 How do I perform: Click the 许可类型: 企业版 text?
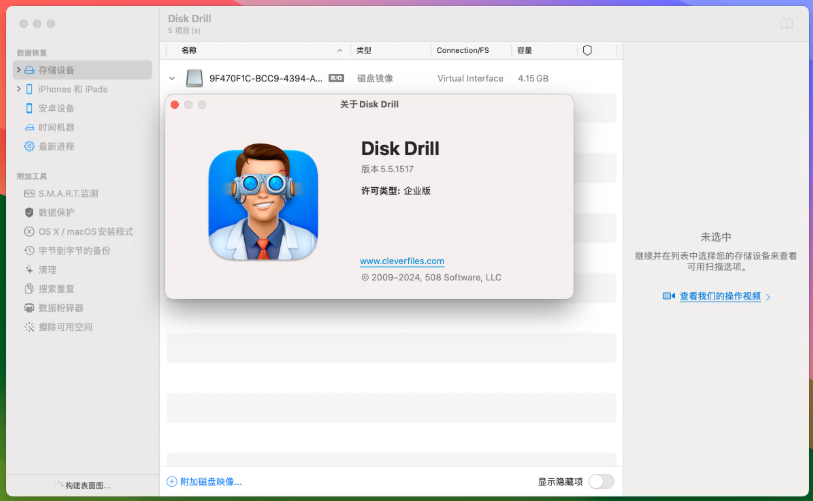(396, 191)
